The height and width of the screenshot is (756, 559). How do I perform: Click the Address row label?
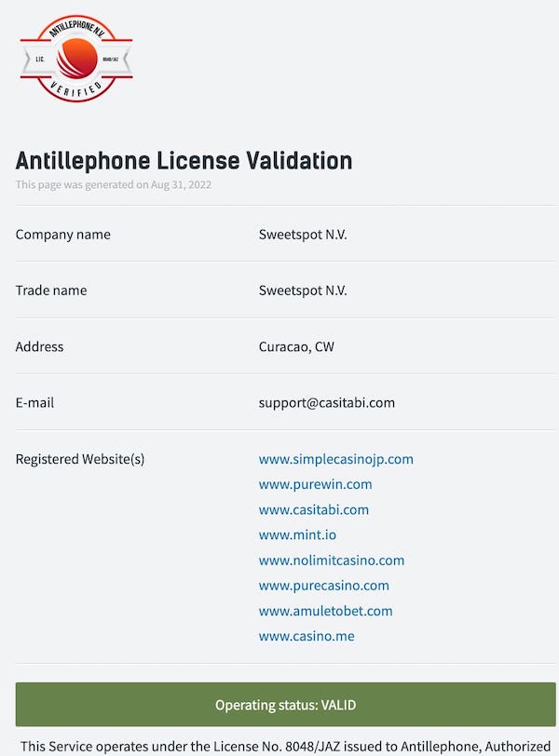(x=39, y=346)
